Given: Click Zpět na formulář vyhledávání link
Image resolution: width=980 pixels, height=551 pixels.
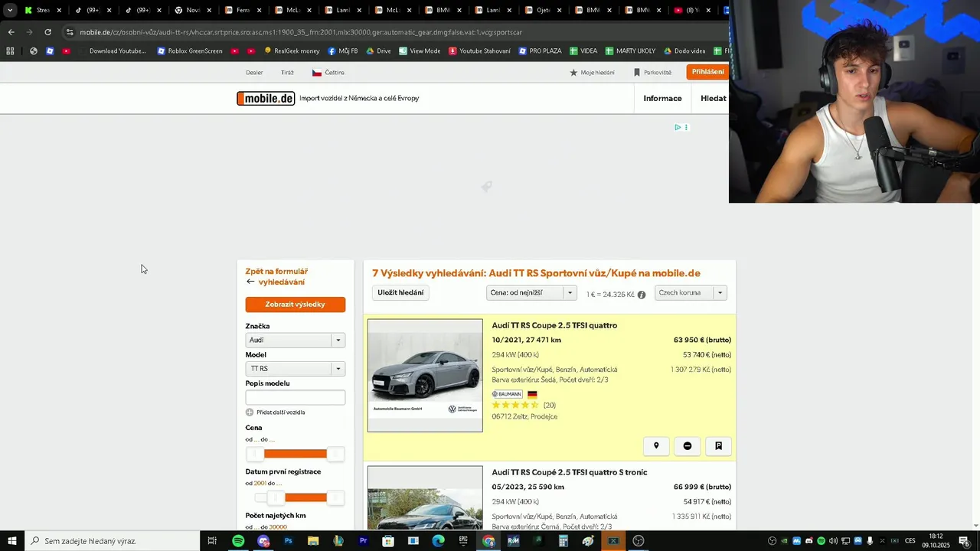Looking at the screenshot, I should click(276, 276).
